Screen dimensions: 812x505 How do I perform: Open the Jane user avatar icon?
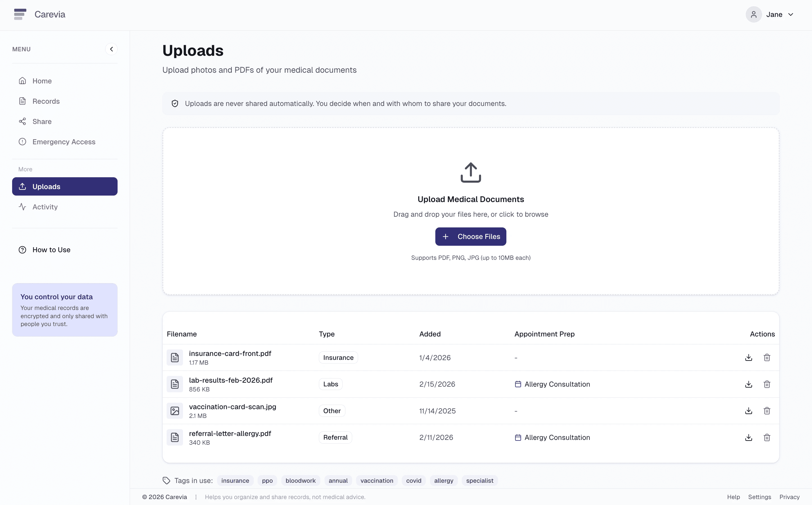754,14
